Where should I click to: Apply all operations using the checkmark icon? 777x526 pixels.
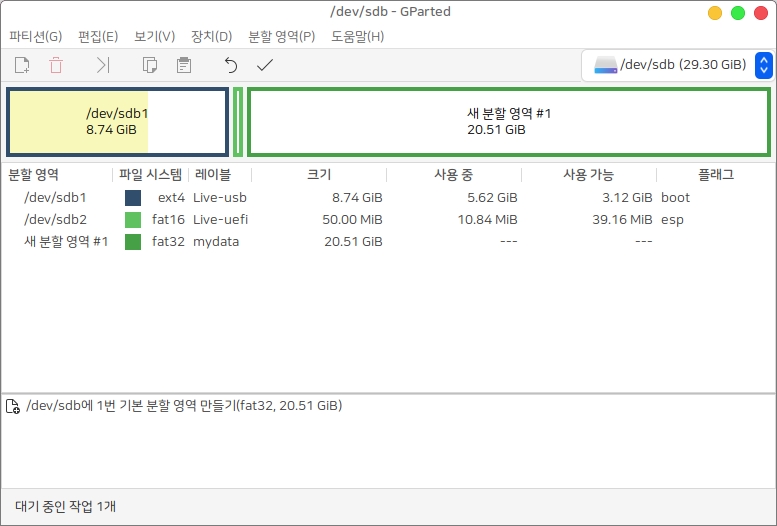(265, 66)
